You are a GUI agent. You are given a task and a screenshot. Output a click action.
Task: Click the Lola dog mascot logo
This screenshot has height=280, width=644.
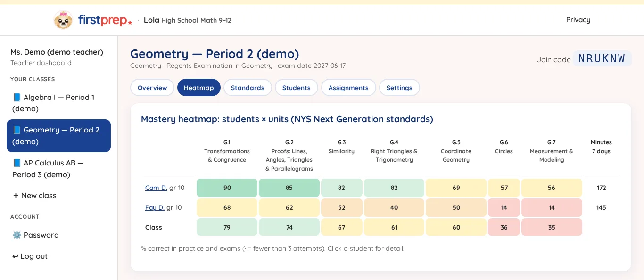point(63,20)
